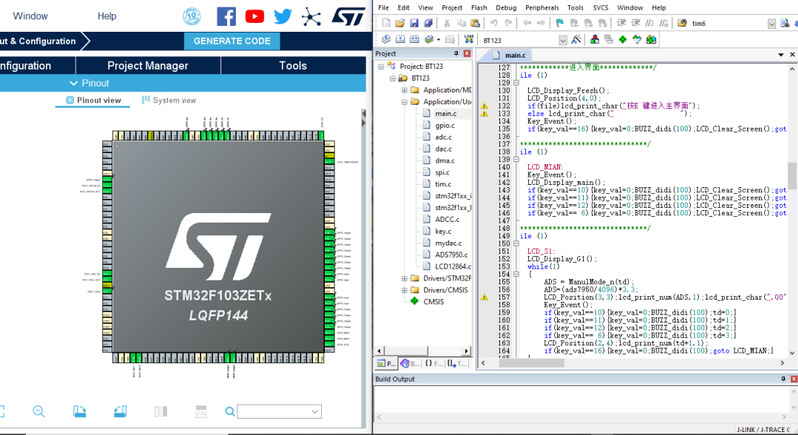
Task: Click the horizontal split view icon
Action: click(x=201, y=411)
